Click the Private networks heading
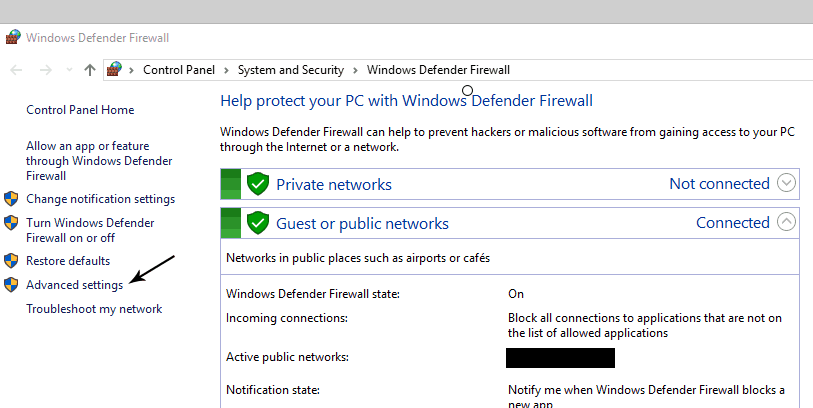813x408 pixels. click(x=334, y=185)
